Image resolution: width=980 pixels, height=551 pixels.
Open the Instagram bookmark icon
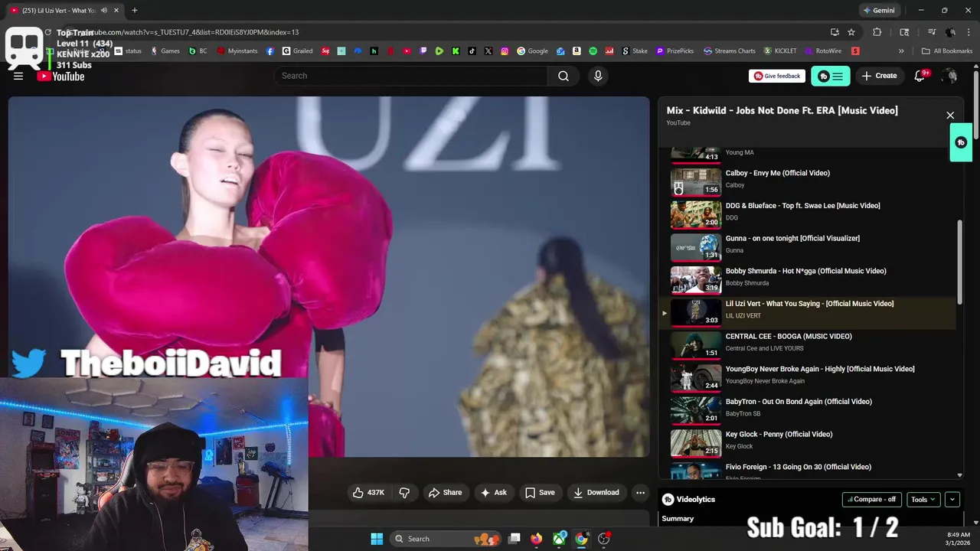(x=505, y=51)
